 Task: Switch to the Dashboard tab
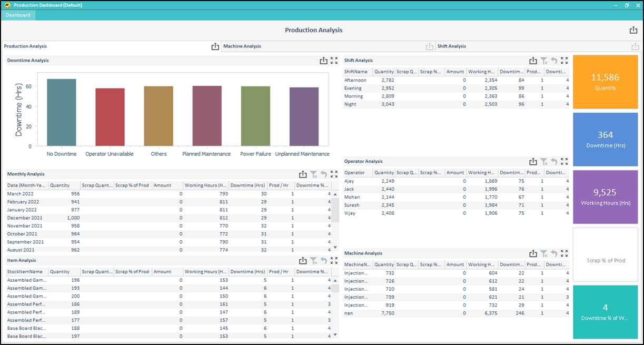point(18,15)
